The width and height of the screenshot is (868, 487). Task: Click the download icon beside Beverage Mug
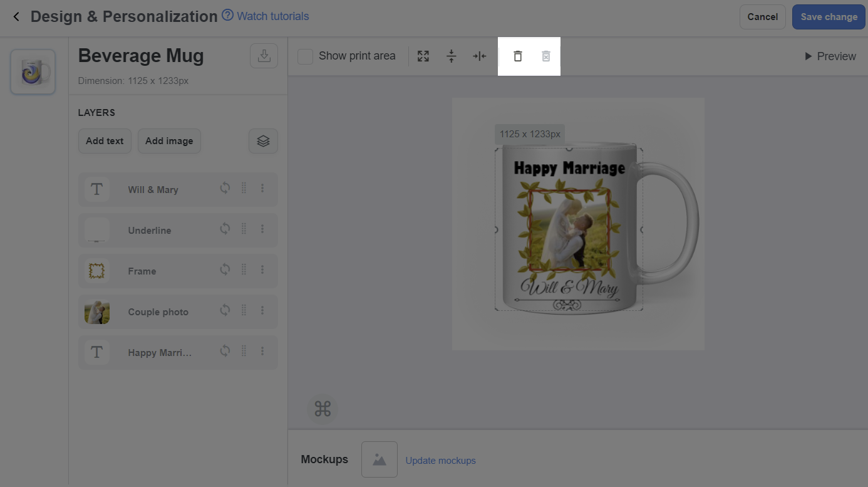click(x=264, y=56)
